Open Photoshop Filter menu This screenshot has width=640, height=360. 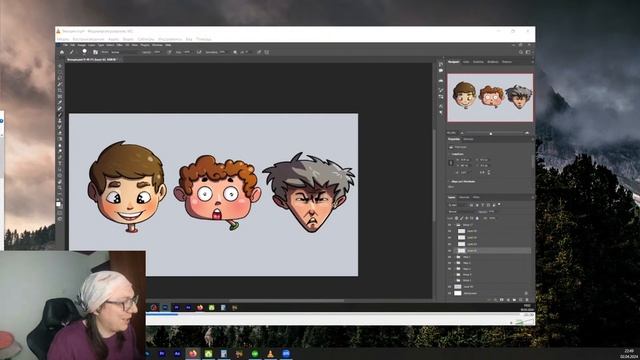point(119,45)
